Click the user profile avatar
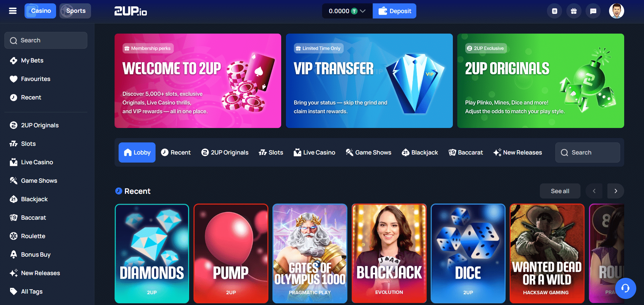This screenshot has width=644, height=305. click(x=616, y=11)
